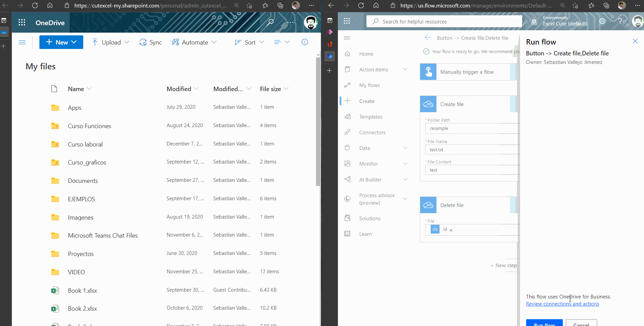Close the Run flow panel

635,41
